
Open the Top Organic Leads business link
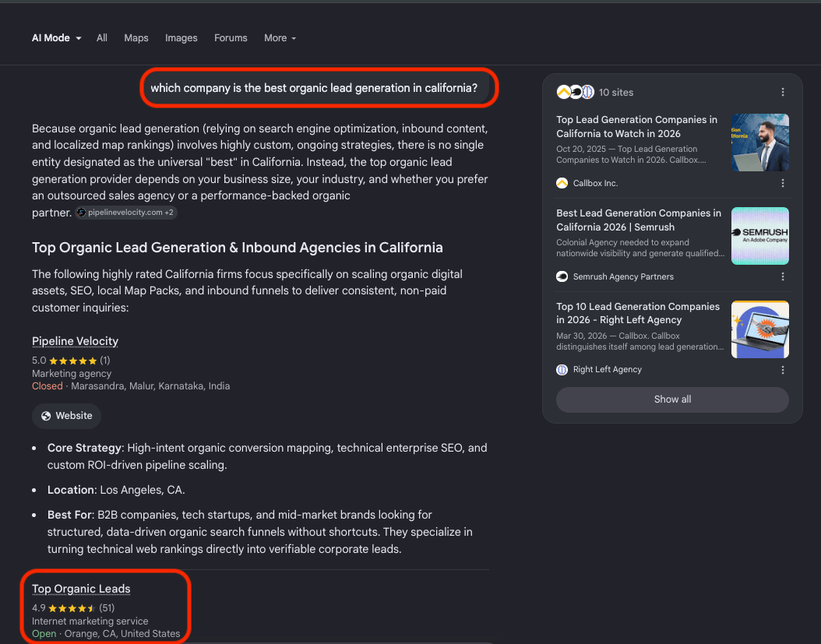tap(81, 589)
